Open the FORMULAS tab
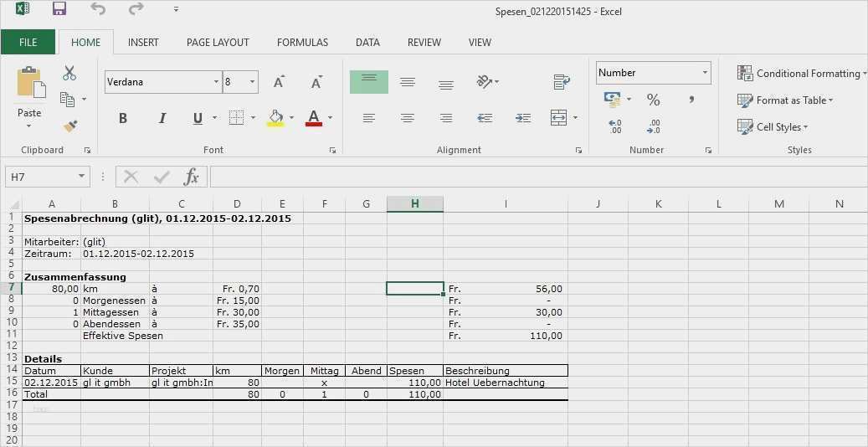This screenshot has width=868, height=447. [x=302, y=42]
